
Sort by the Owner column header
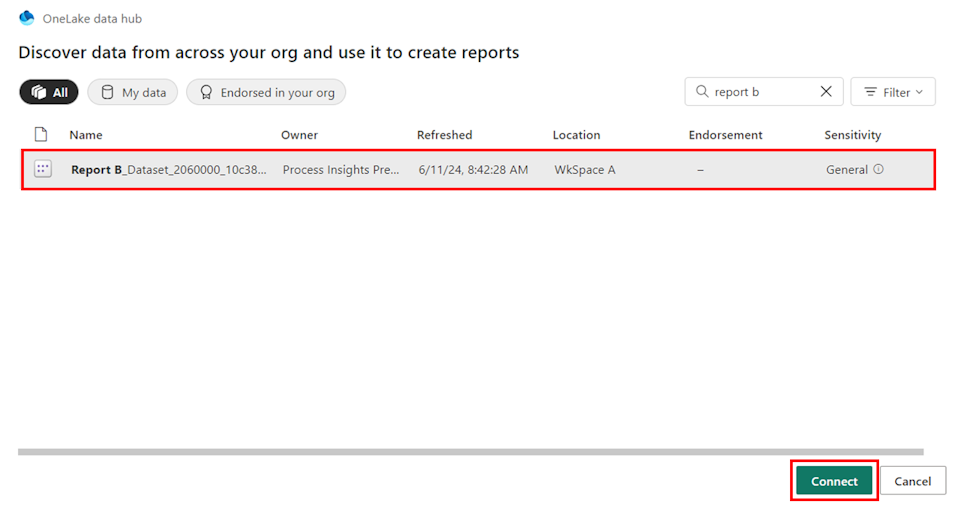(299, 135)
